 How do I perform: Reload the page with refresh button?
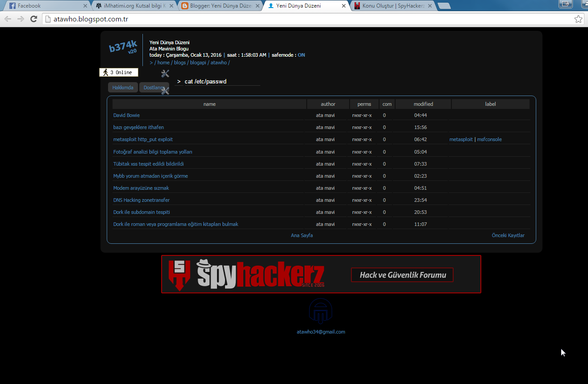[x=33, y=19]
